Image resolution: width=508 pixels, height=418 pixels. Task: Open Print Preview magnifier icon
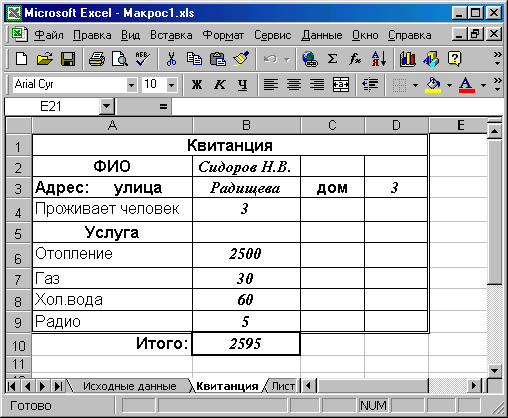point(120,59)
